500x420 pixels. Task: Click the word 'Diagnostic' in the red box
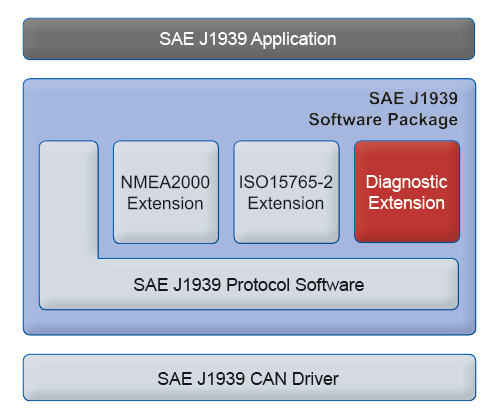(407, 183)
